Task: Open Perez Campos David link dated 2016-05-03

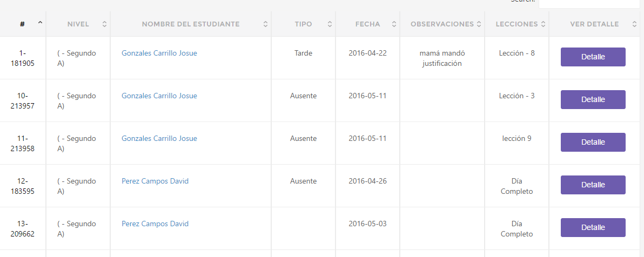Action: click(155, 224)
